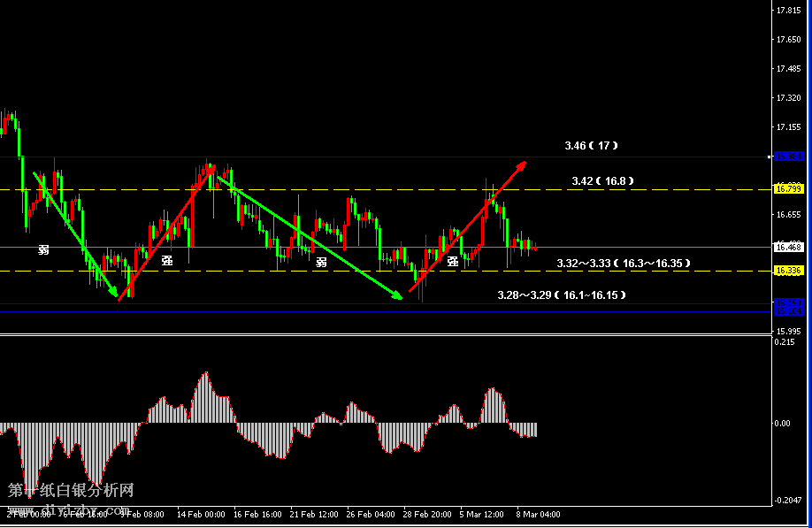This screenshot has height=528, width=812.
Task: Click the 17.815 value on price axis
Action: 787,11
